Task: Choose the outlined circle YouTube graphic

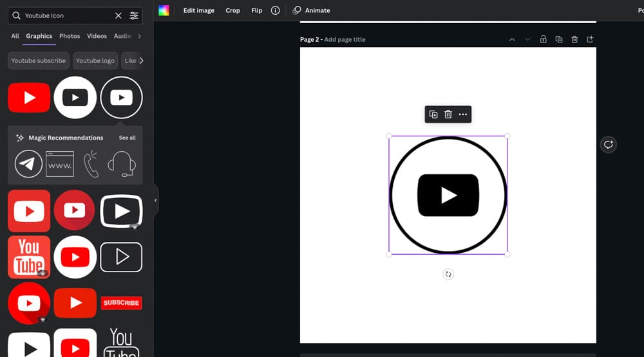Action: pyautogui.click(x=121, y=98)
